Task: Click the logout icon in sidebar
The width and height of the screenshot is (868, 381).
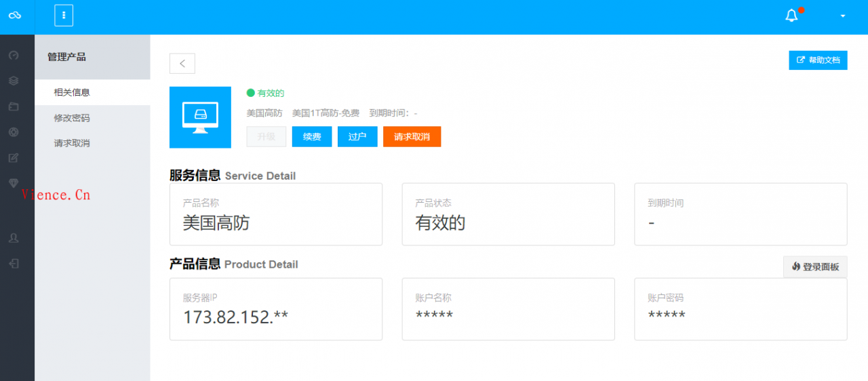Action: click(x=14, y=264)
